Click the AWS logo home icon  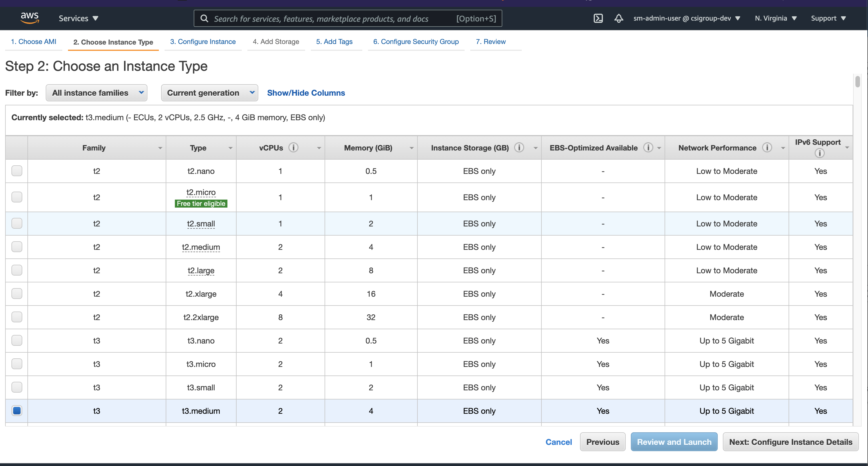(x=30, y=18)
